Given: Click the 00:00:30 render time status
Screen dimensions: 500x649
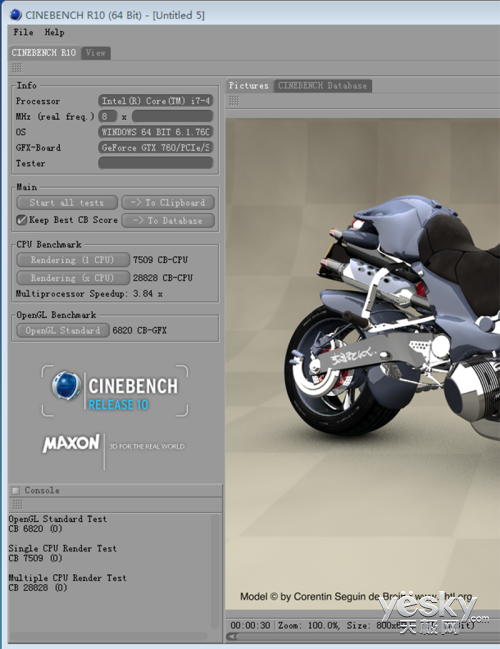Looking at the screenshot, I should 250,625.
